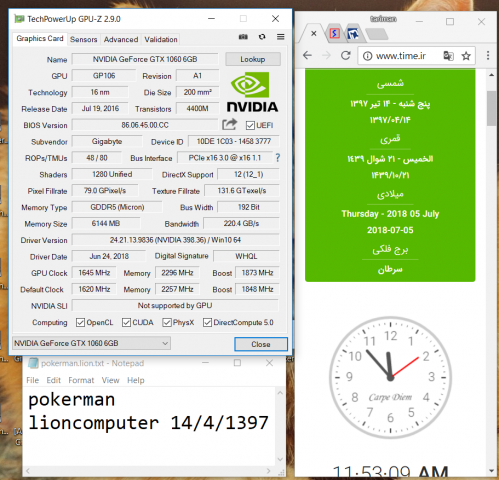
Task: Open Notepad Format menu
Action: click(x=81, y=380)
